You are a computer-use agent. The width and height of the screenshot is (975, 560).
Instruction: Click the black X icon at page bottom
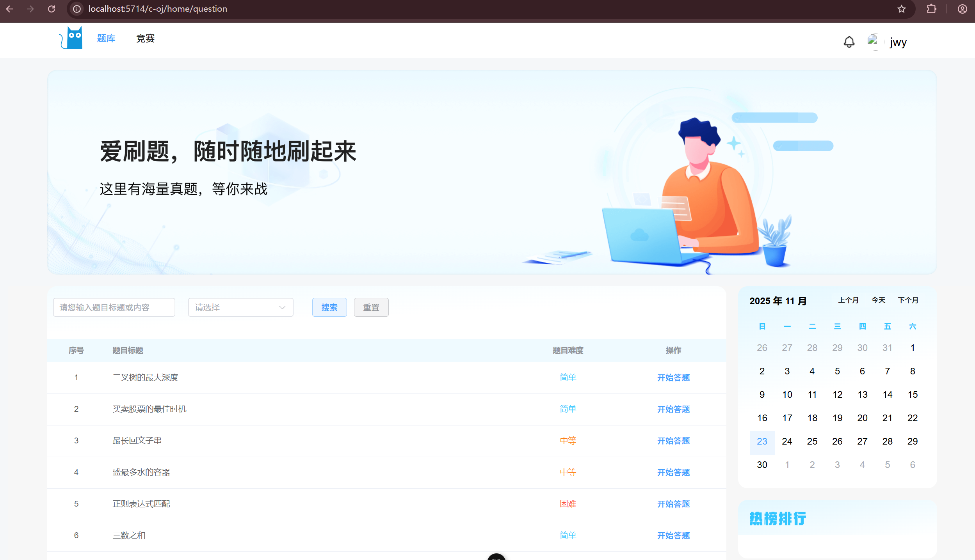(496, 557)
